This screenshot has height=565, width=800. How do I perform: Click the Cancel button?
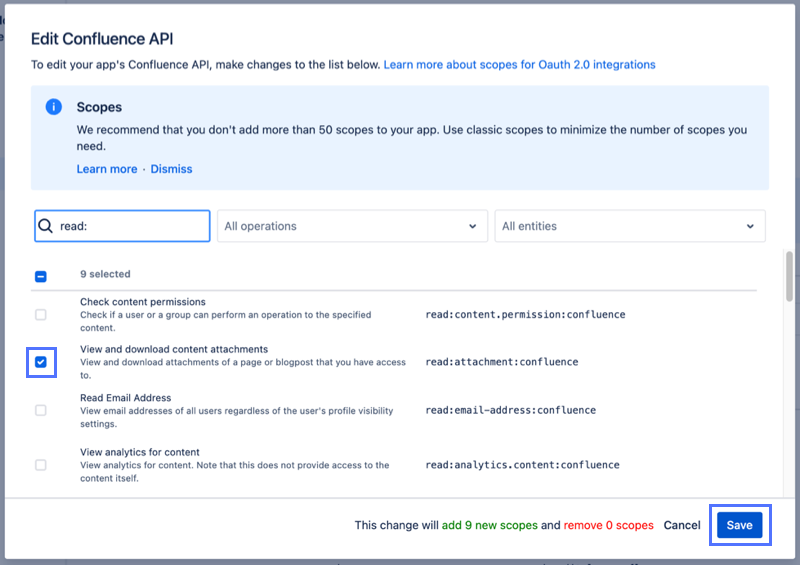point(682,525)
